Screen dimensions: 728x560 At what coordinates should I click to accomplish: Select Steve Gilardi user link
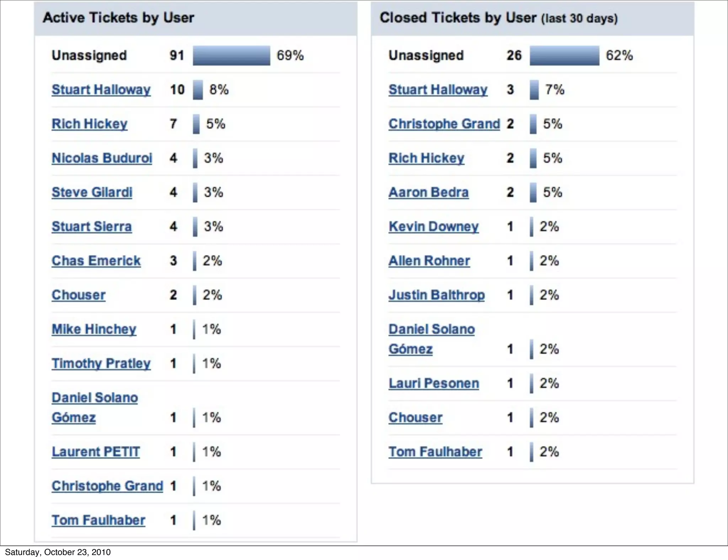(92, 192)
